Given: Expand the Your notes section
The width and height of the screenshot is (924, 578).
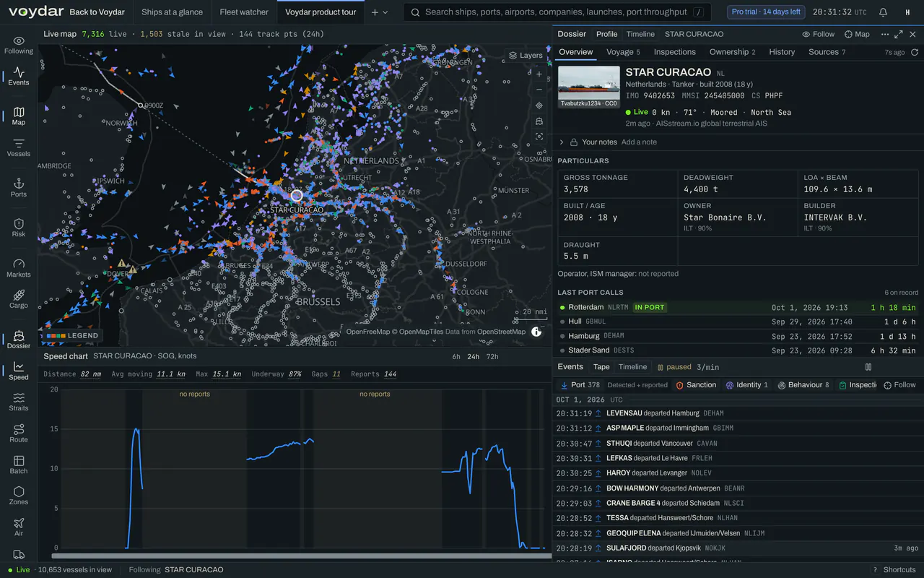Looking at the screenshot, I should click(x=562, y=142).
